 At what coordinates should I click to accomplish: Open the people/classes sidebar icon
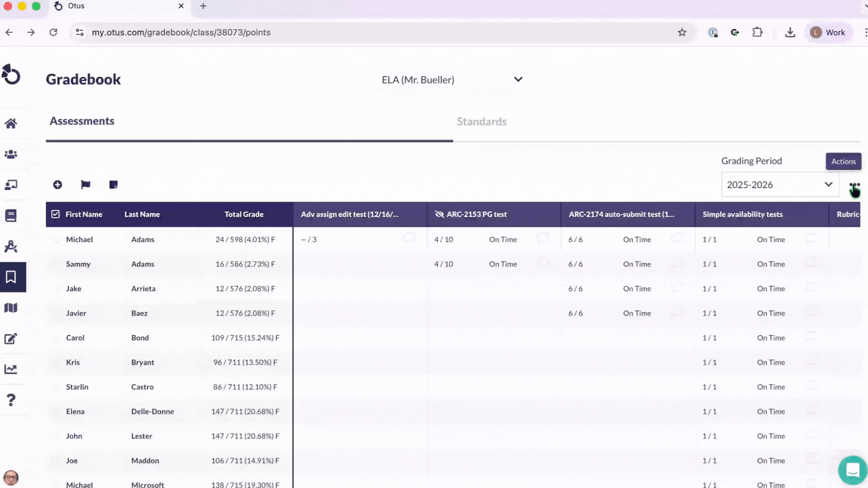click(x=11, y=155)
